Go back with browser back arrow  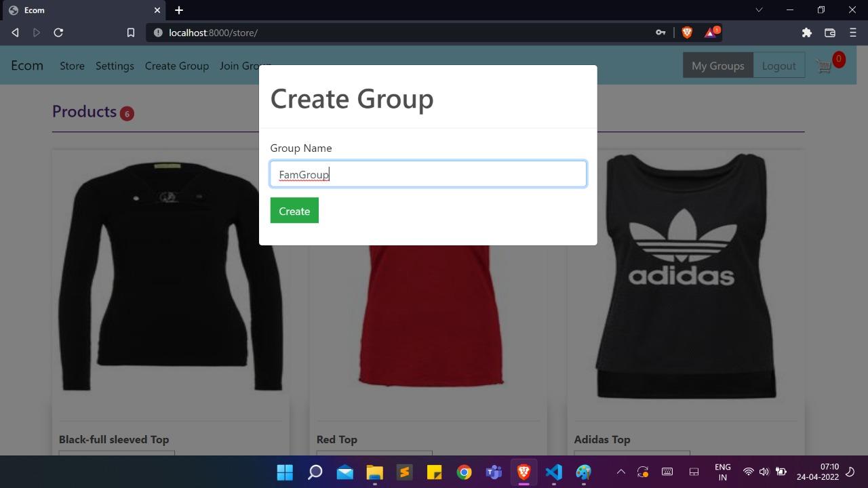[15, 33]
